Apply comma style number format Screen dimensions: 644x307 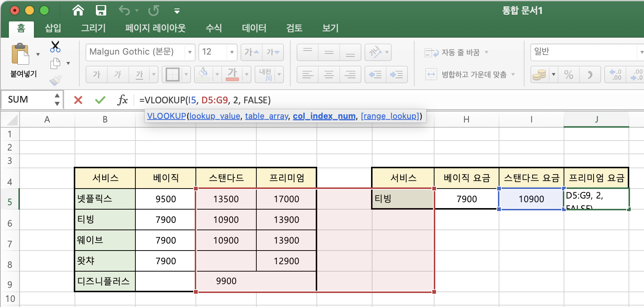pyautogui.click(x=590, y=75)
